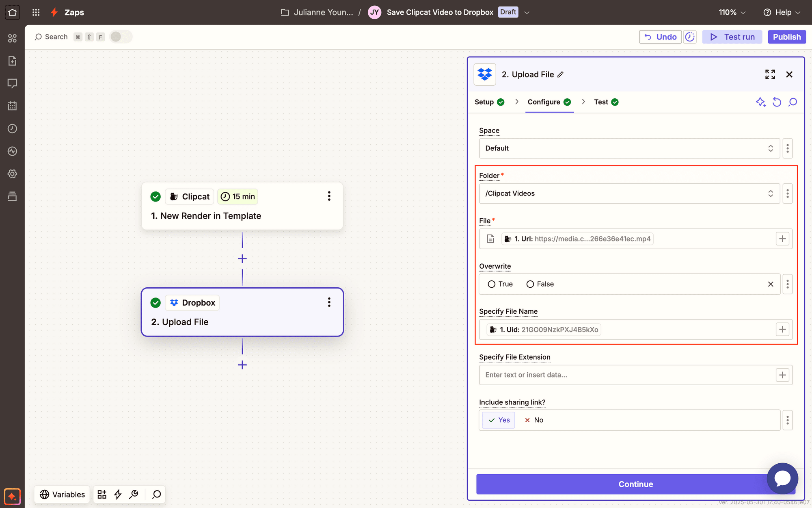Add a step between Clipcat and Dropbox
Viewport: 812px width, 508px height.
(242, 259)
